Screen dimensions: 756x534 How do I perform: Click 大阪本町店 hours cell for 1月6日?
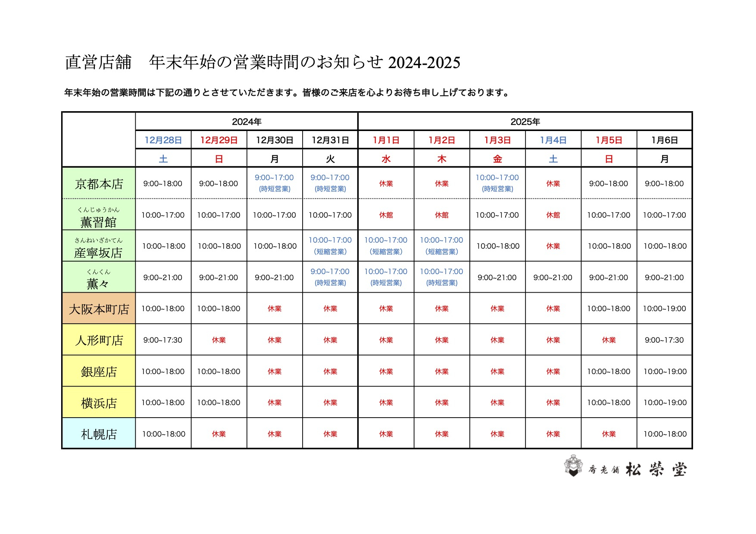(664, 309)
